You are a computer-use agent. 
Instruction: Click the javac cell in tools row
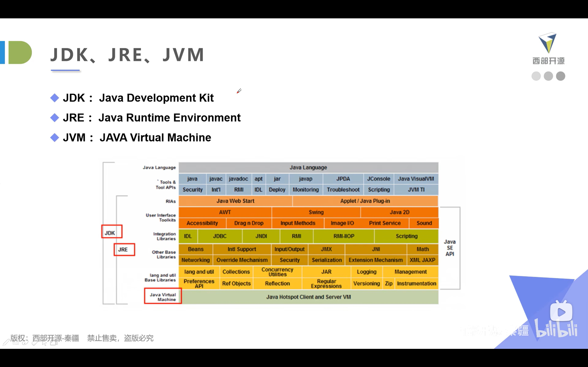coord(216,179)
